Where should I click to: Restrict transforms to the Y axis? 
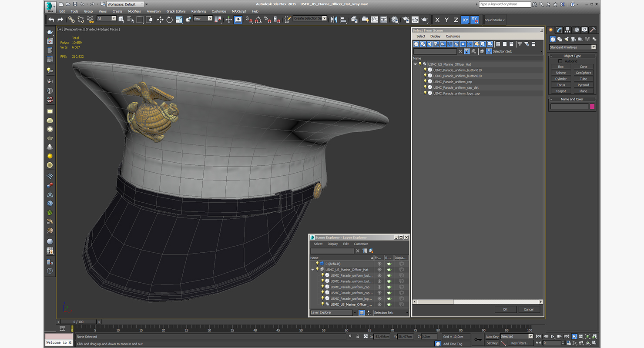[x=446, y=20]
